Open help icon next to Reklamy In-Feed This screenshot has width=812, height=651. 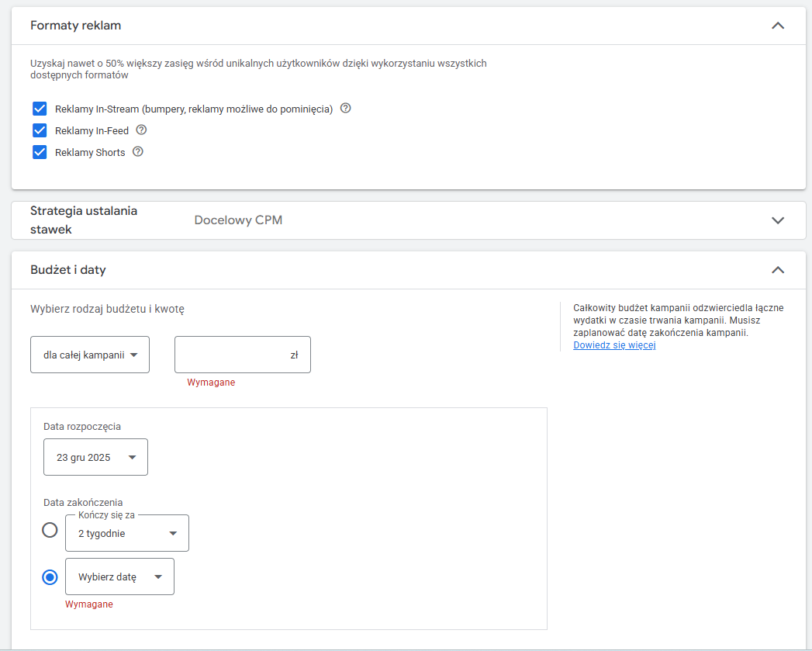(x=141, y=130)
